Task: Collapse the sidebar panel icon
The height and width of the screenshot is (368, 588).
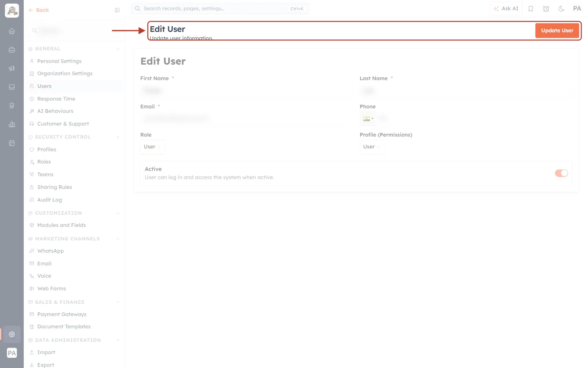Action: [x=117, y=10]
